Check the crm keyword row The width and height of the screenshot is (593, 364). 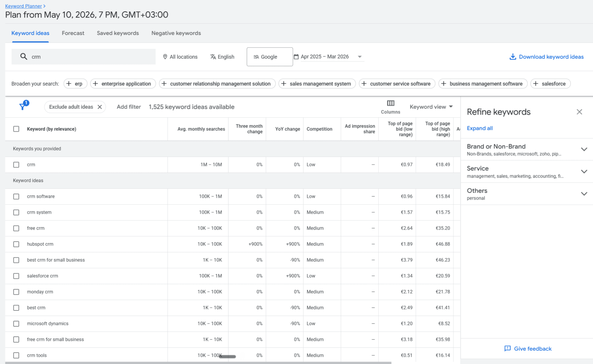click(x=16, y=165)
